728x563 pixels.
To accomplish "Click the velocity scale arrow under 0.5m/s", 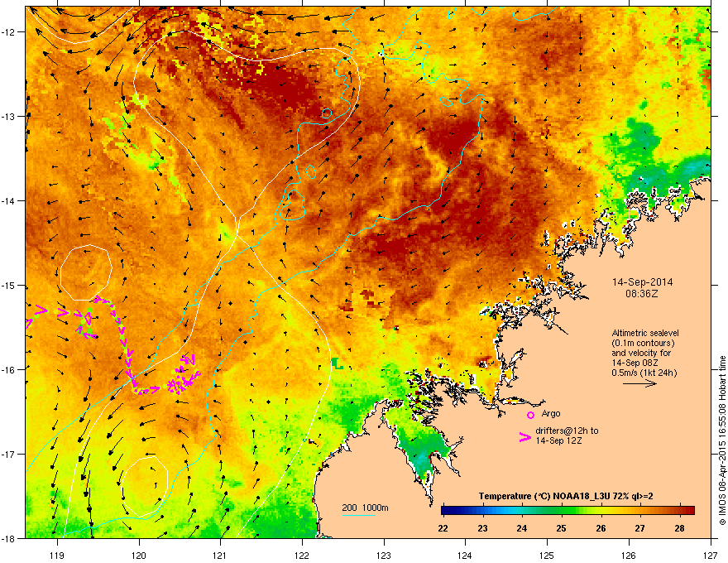I will coord(639,383).
